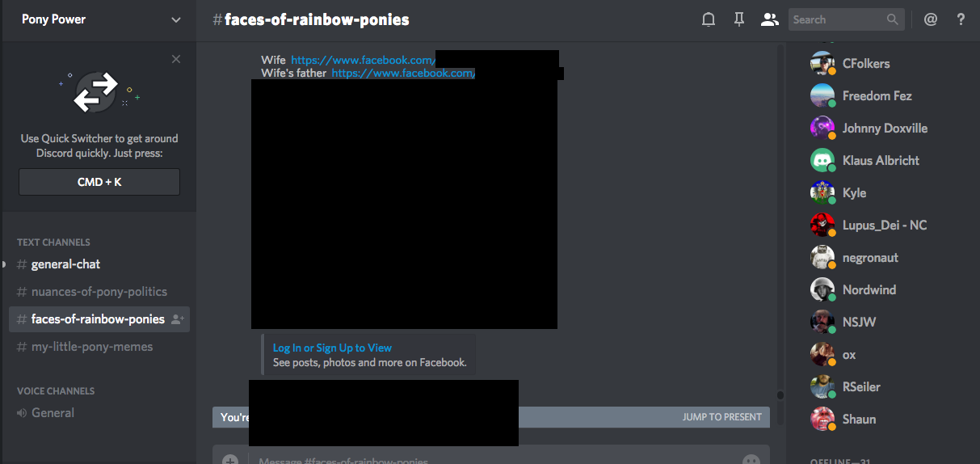Expand the Pony Power server dropdown
The height and width of the screenshot is (464, 980).
(x=176, y=19)
